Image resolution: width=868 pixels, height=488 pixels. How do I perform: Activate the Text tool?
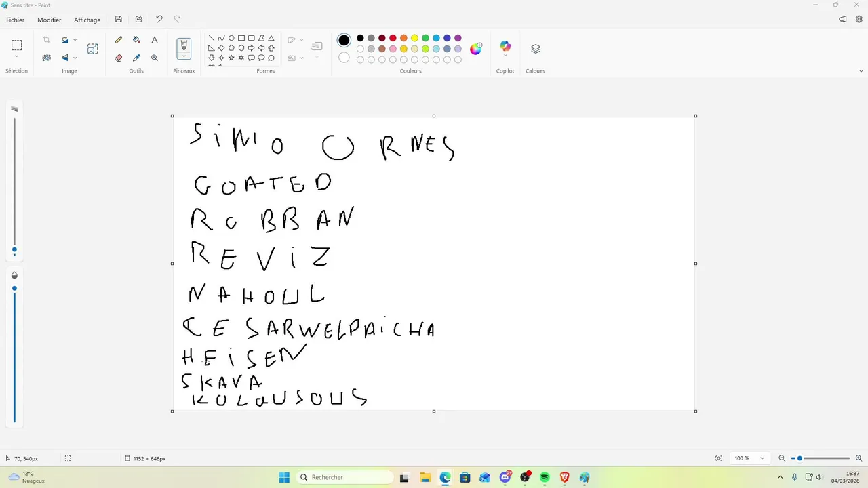click(155, 40)
